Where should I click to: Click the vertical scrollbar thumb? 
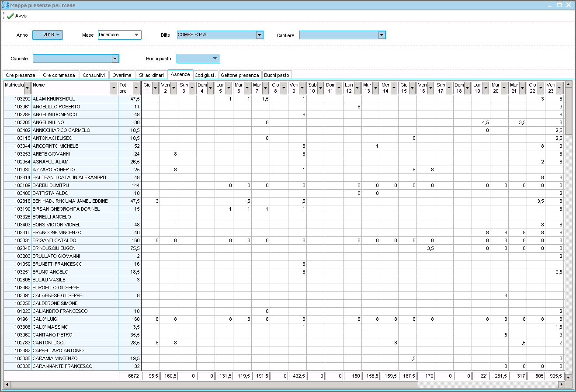coord(568,111)
